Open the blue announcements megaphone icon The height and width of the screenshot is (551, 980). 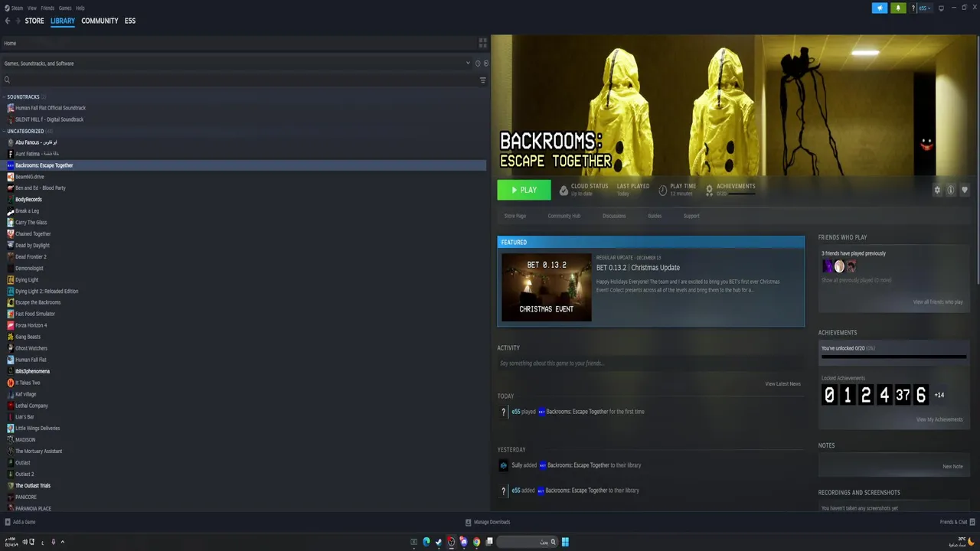[880, 8]
